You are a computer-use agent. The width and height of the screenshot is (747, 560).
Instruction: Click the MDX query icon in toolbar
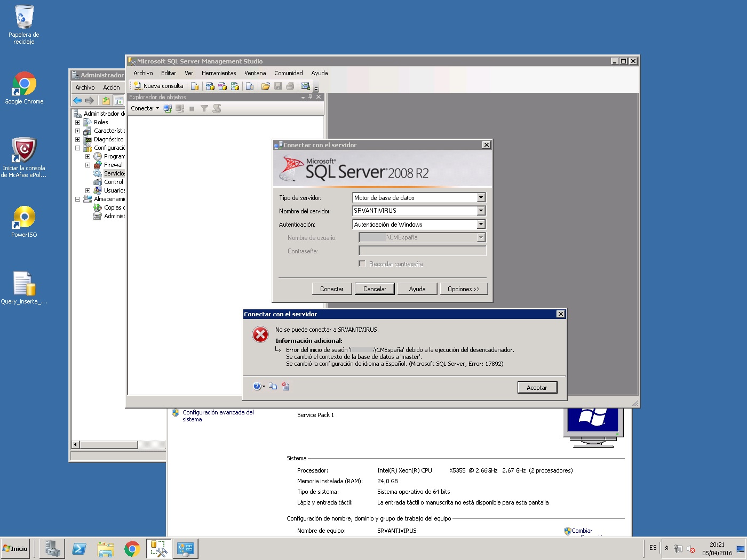(x=210, y=86)
